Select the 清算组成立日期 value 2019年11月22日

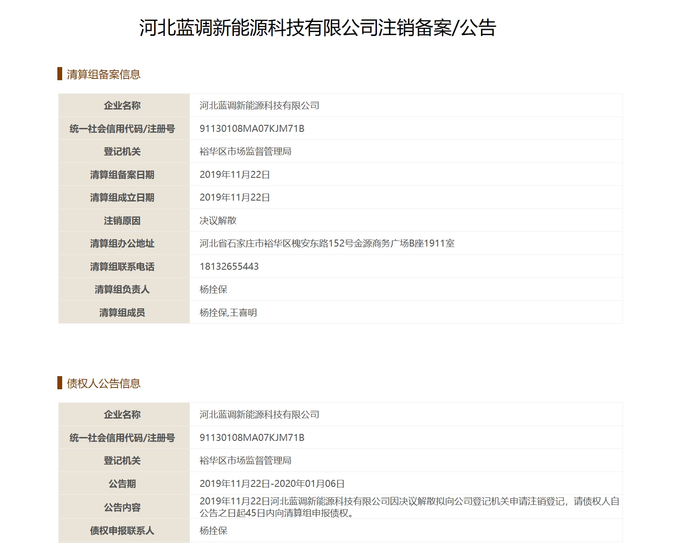234,197
